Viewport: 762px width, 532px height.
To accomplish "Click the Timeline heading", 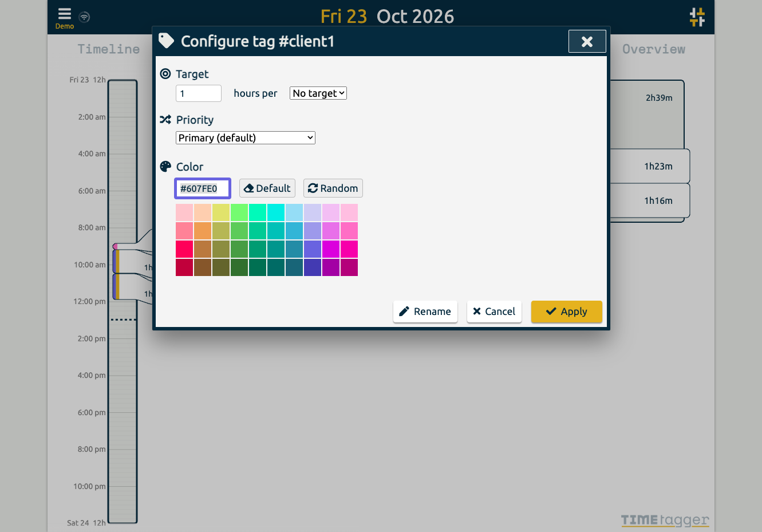I will 109,49.
